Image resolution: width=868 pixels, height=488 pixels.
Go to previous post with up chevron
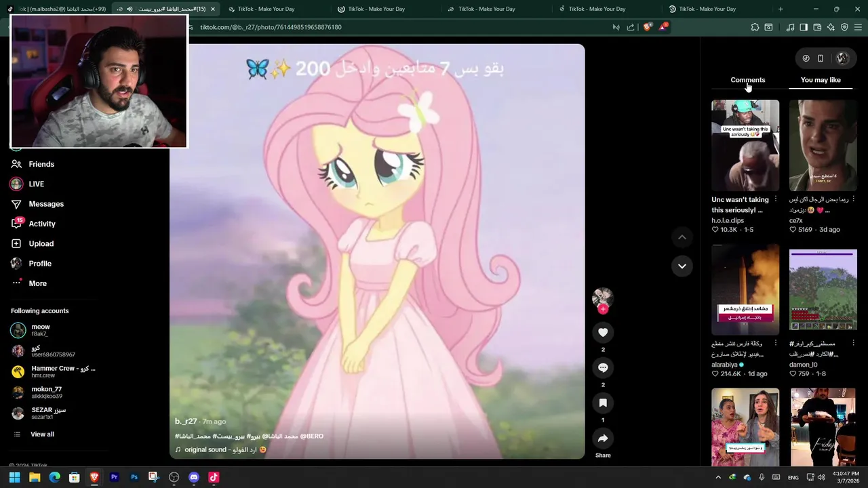(x=682, y=237)
